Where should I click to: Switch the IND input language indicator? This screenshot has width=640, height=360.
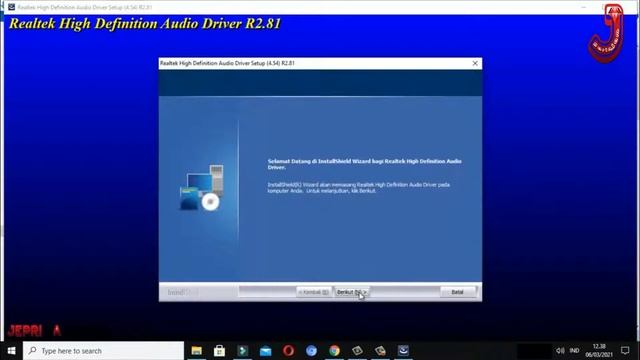574,351
